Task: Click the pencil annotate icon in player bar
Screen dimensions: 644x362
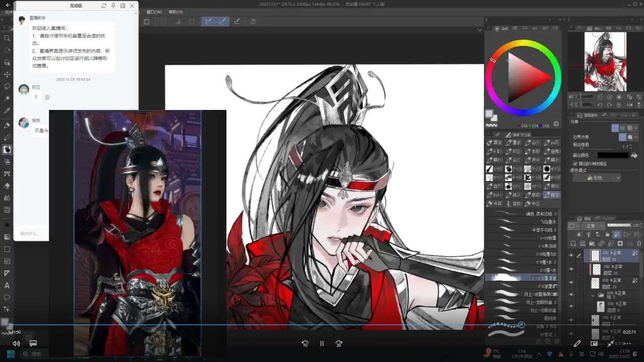Action: coord(577,343)
